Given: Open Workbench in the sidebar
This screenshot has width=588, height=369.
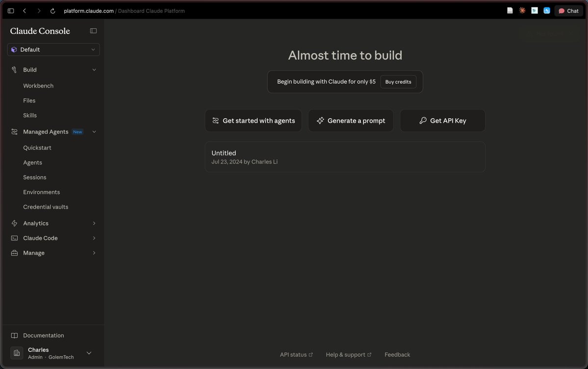Looking at the screenshot, I should point(38,86).
